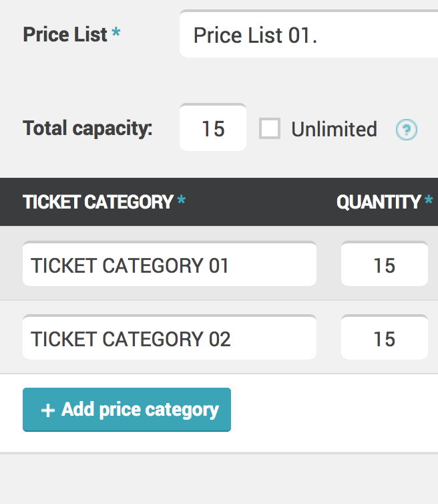Click the white footer area beside Add price category
The height and width of the screenshot is (504, 438).
click(334, 413)
